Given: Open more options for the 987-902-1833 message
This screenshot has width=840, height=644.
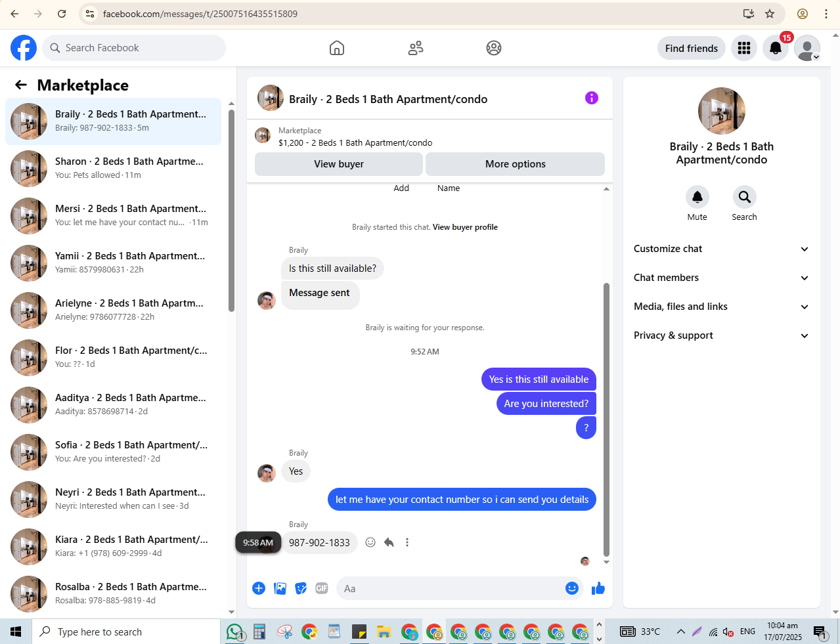Looking at the screenshot, I should 407,542.
